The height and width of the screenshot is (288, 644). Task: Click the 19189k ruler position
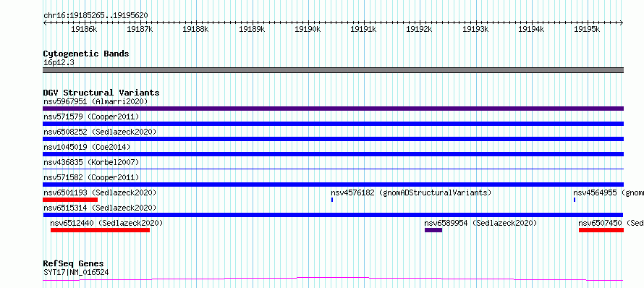pyautogui.click(x=252, y=29)
